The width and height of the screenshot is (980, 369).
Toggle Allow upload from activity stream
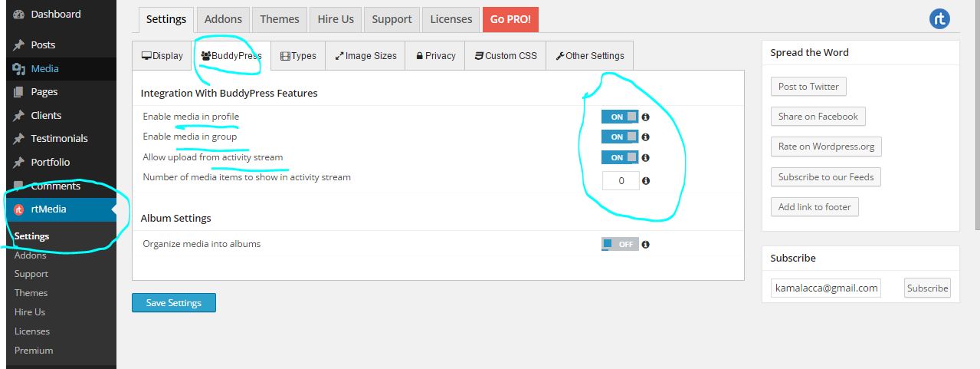[x=619, y=157]
